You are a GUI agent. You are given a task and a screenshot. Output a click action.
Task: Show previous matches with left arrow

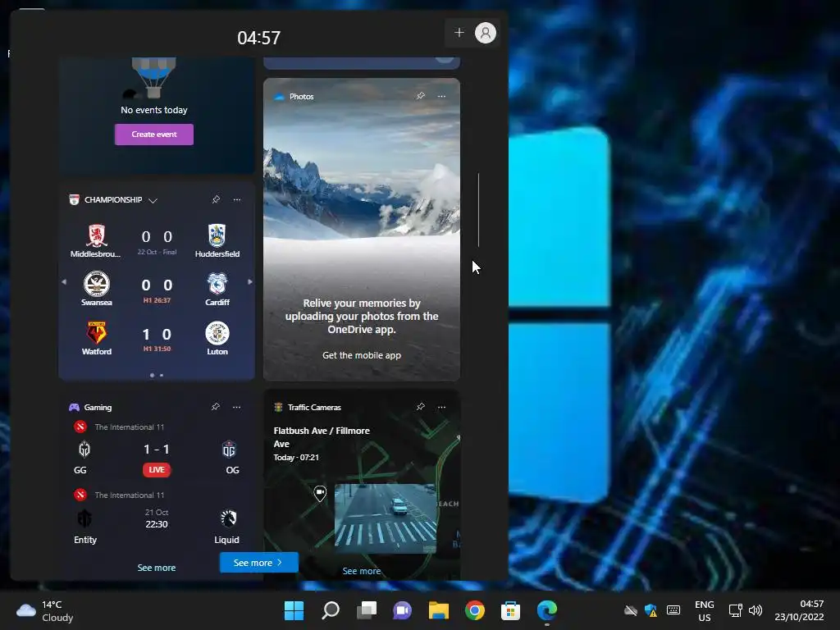coord(64,282)
